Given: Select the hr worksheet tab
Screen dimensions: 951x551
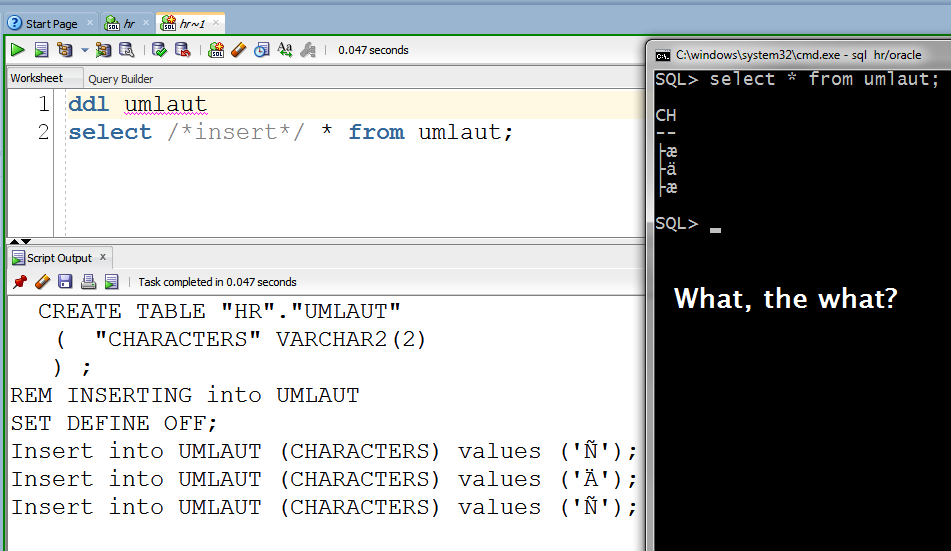Looking at the screenshot, I should point(129,24).
